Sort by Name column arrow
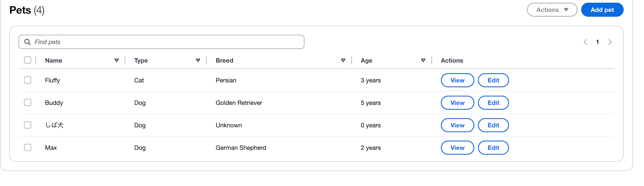This screenshot has height=186, width=644. tap(117, 60)
